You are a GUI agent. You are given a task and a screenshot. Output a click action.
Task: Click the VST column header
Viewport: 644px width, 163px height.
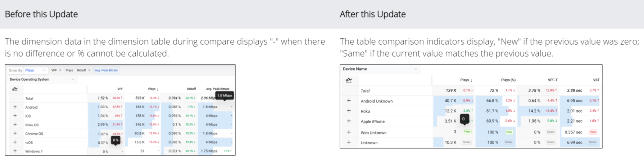tap(596, 80)
